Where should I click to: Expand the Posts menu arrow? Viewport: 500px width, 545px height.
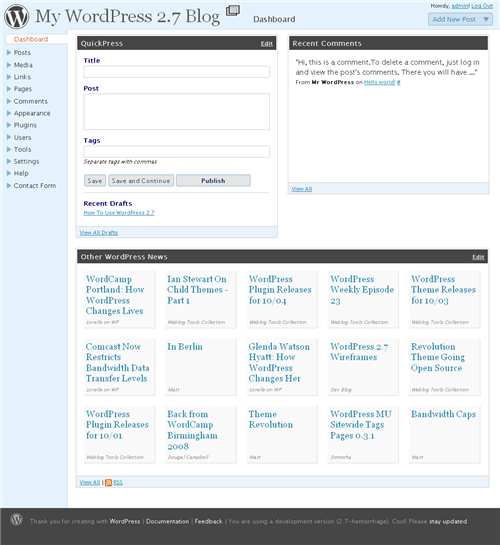pyautogui.click(x=9, y=52)
